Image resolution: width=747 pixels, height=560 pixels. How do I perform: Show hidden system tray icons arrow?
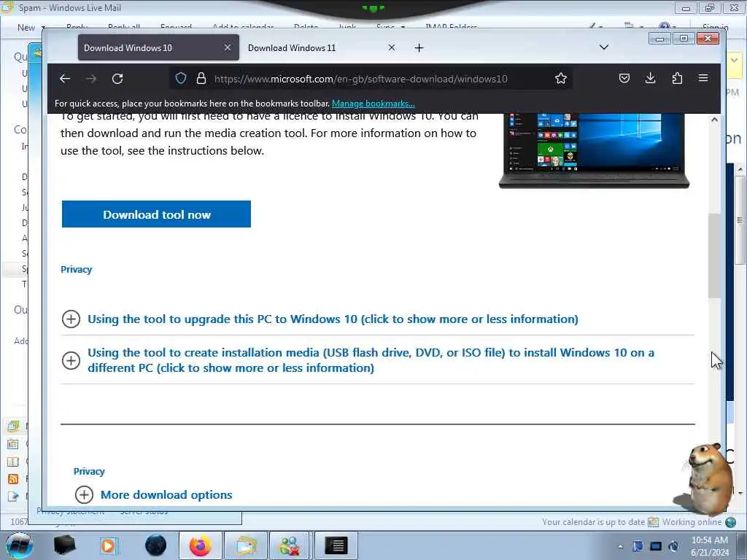pos(620,546)
